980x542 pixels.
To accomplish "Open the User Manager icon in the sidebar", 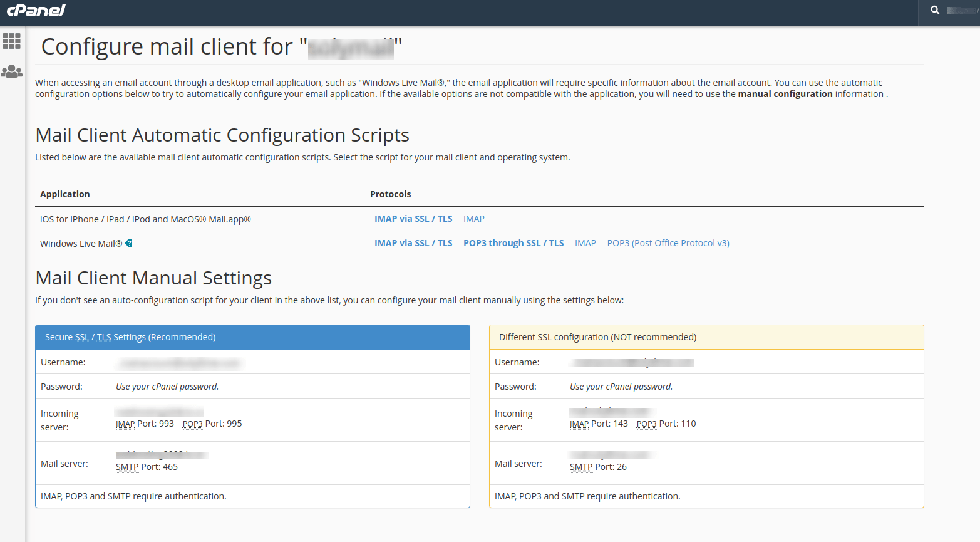I will pyautogui.click(x=12, y=71).
